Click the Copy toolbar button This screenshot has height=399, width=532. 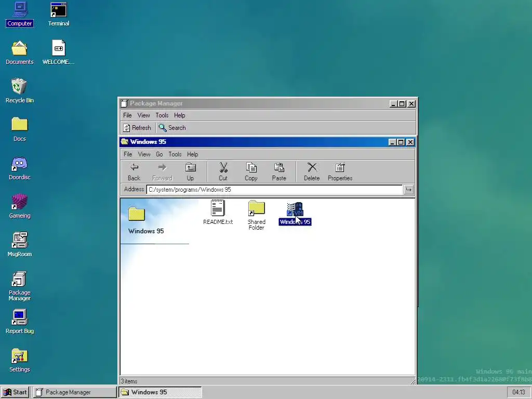[251, 171]
